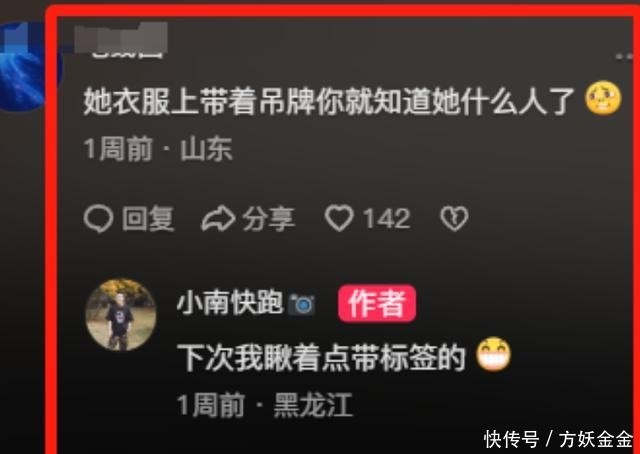The image size is (640, 454).
Task: Click the camera icon beside 小南快跑
Action: 302,305
